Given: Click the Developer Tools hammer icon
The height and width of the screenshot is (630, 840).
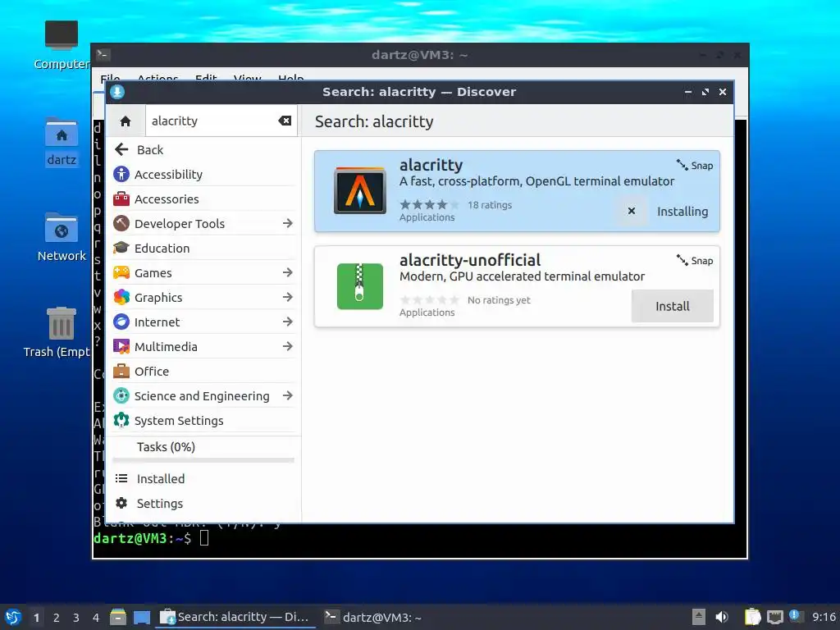Looking at the screenshot, I should pos(121,223).
